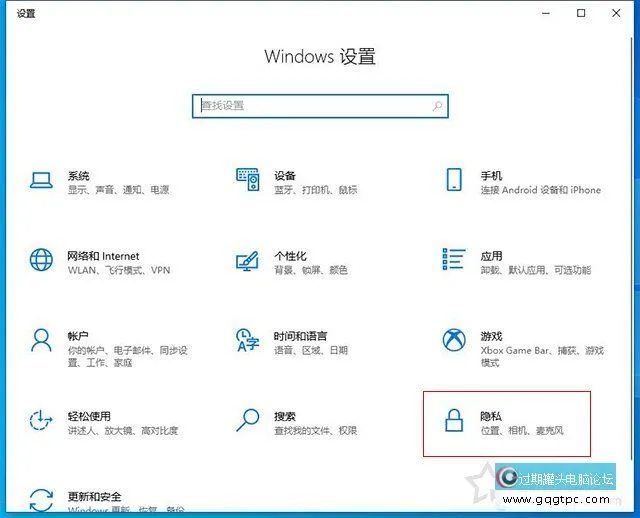Viewport: 640px width, 518px height.
Task: Select the 网络和 Internet heading
Action: click(103, 256)
